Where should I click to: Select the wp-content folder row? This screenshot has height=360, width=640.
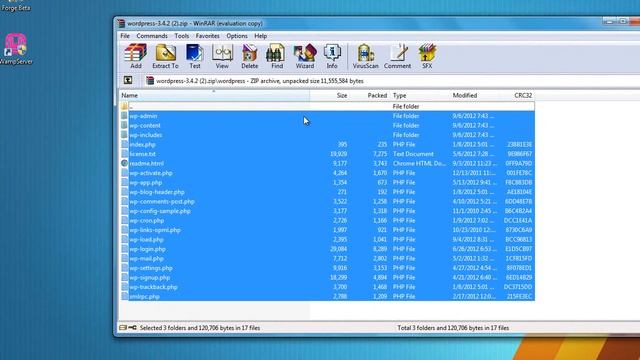pos(327,125)
